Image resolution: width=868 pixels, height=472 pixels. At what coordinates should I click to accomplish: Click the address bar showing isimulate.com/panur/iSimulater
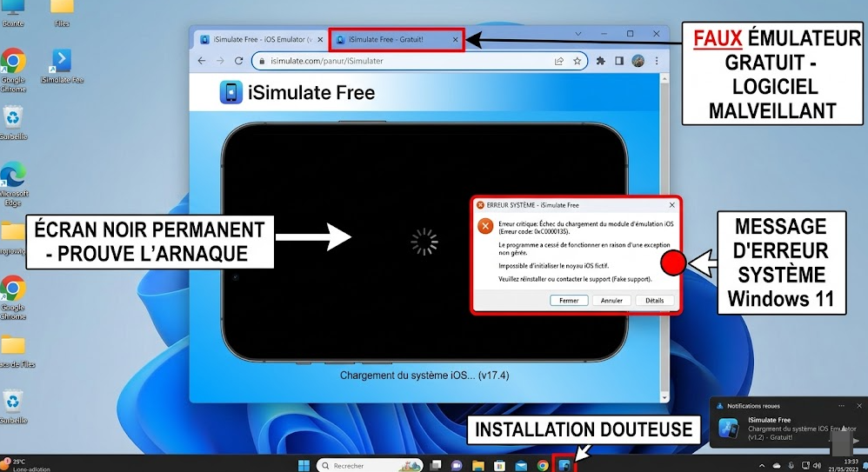coord(419,61)
